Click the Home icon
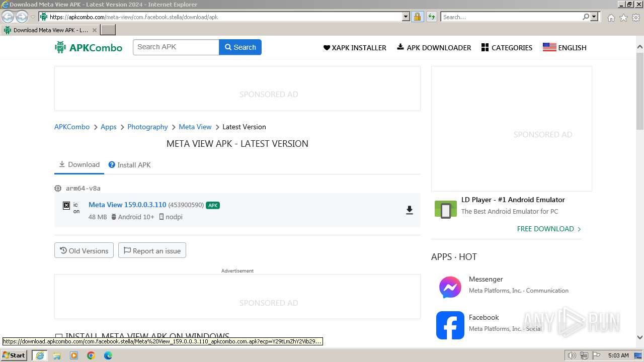Screen dimensions: 644x362 [611, 18]
